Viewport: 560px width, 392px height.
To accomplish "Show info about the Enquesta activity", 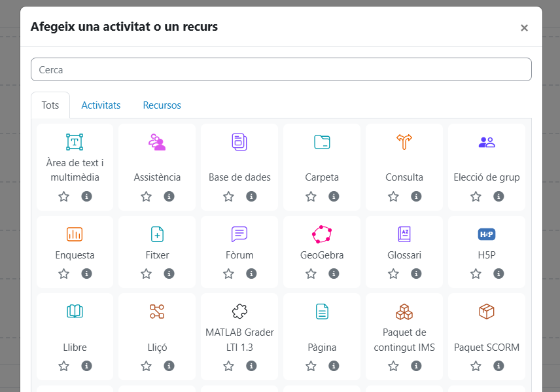I will pos(86,274).
